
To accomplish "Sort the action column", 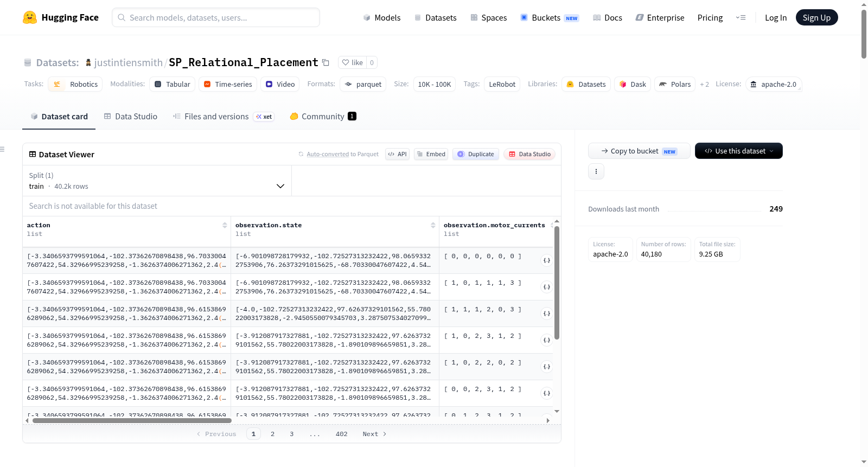I will click(225, 225).
